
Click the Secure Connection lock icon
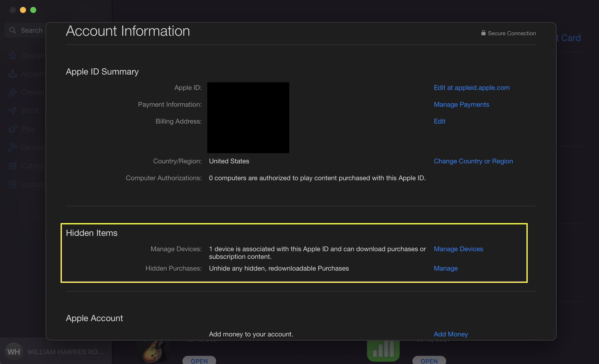[x=483, y=33]
